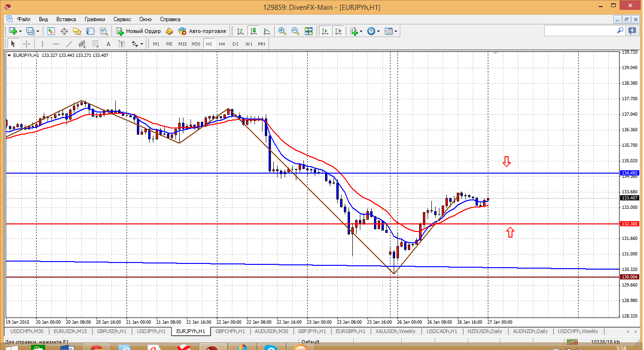Screen dimensions: 644x350
Task: Zoom in on the chart
Action: click(282, 31)
